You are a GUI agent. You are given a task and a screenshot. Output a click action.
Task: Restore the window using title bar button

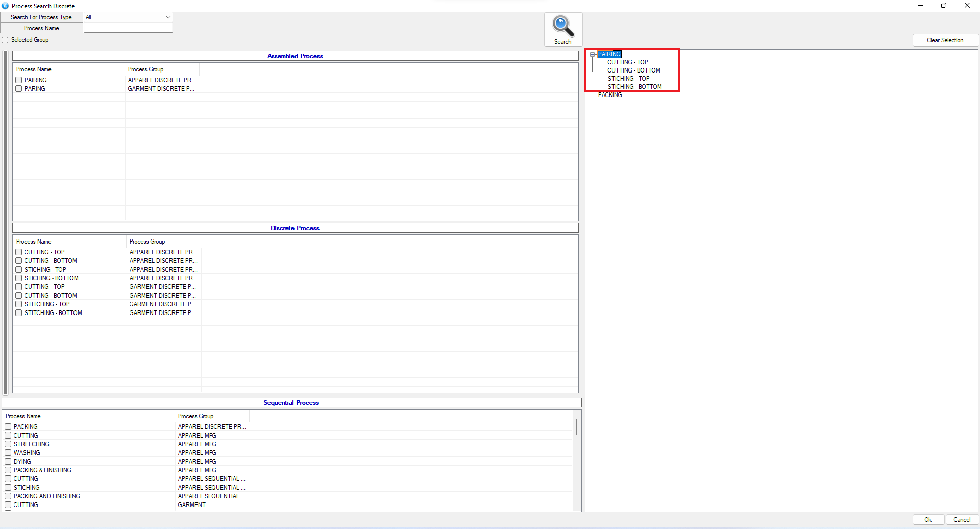[944, 6]
